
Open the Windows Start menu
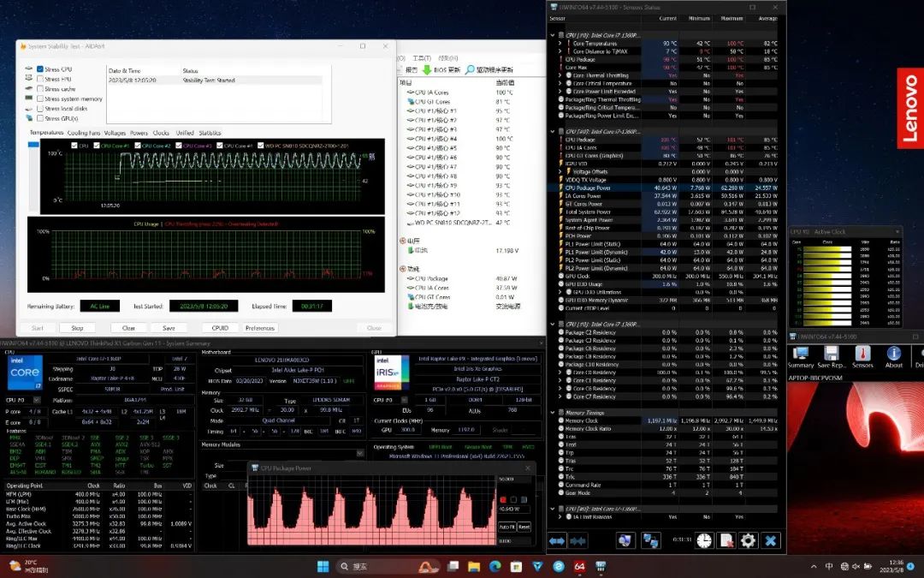click(323, 567)
